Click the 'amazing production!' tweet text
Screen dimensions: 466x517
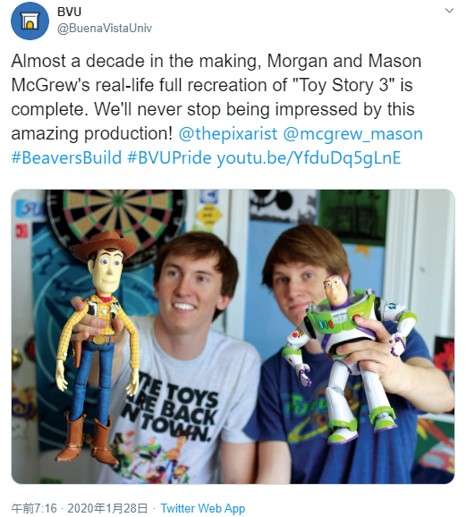91,134
